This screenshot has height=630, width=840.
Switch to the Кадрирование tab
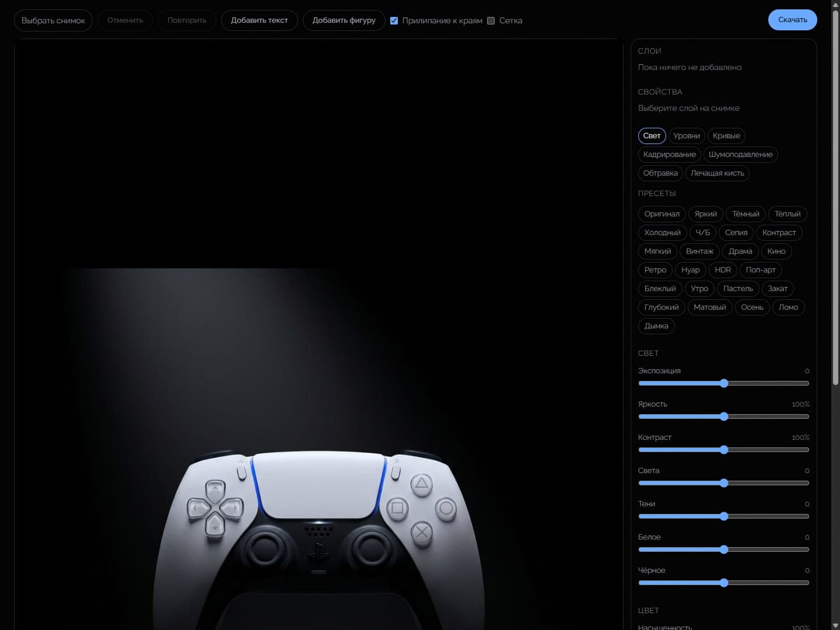coord(670,155)
